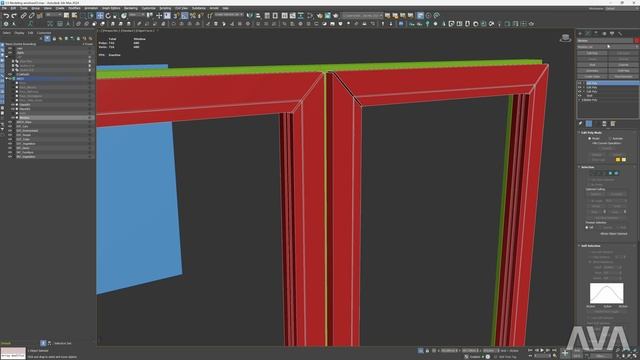The height and width of the screenshot is (360, 640).
Task: Select the Model radio button
Action: pos(589,139)
